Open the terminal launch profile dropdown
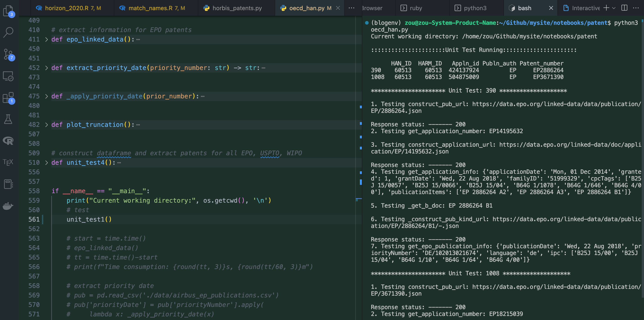644x320 pixels. (614, 8)
